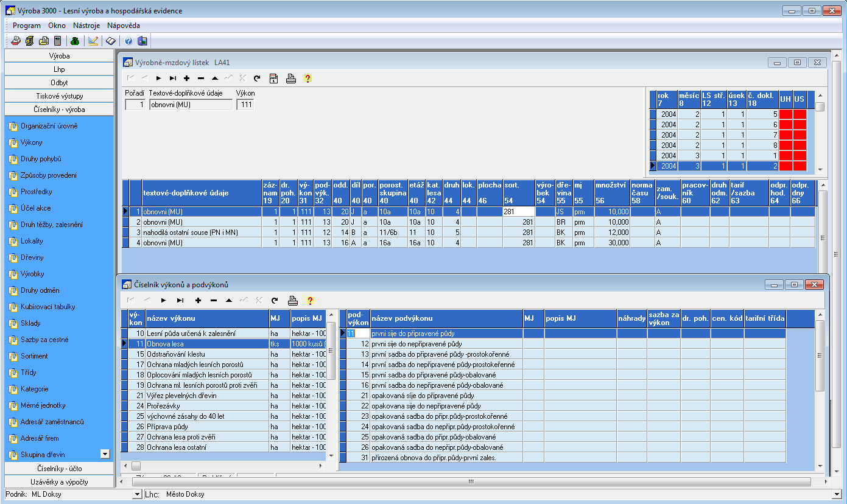Image resolution: width=847 pixels, height=504 pixels.
Task: Click the blue help question mark icon
Action: (x=128, y=41)
